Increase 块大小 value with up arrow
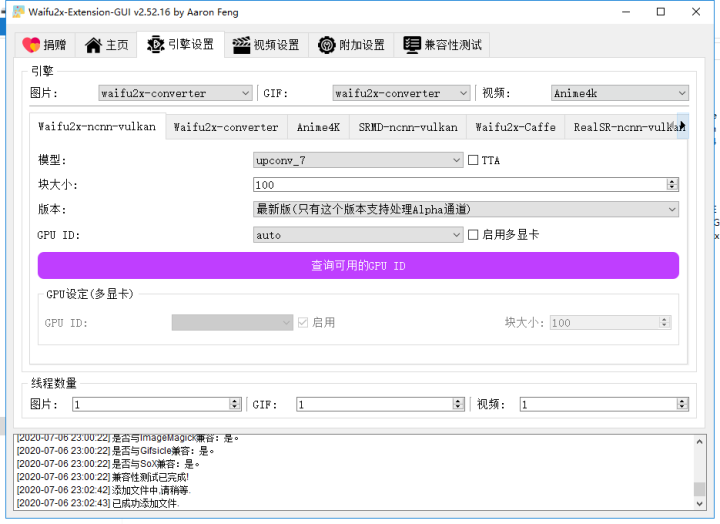The width and height of the screenshot is (720, 524). pos(672,181)
